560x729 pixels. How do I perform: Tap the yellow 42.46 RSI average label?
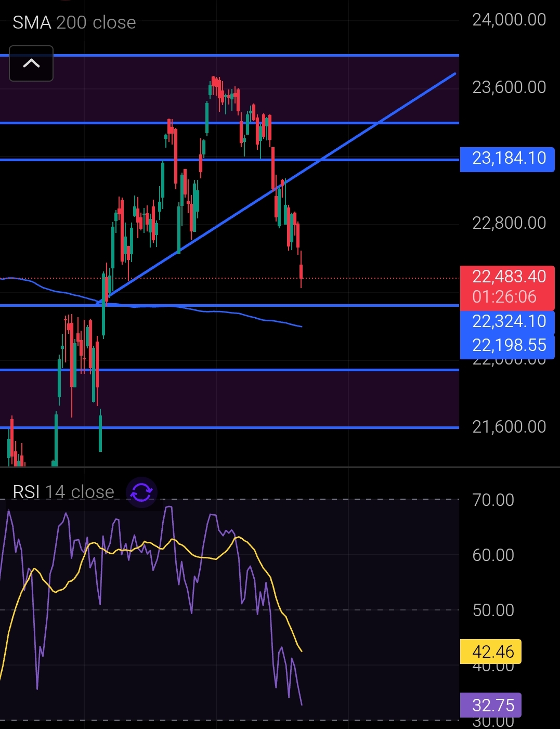coord(491,652)
